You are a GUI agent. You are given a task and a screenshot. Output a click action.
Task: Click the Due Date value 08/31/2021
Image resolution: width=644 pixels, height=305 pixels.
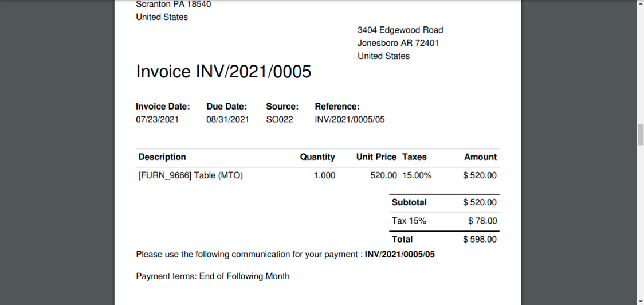point(227,120)
